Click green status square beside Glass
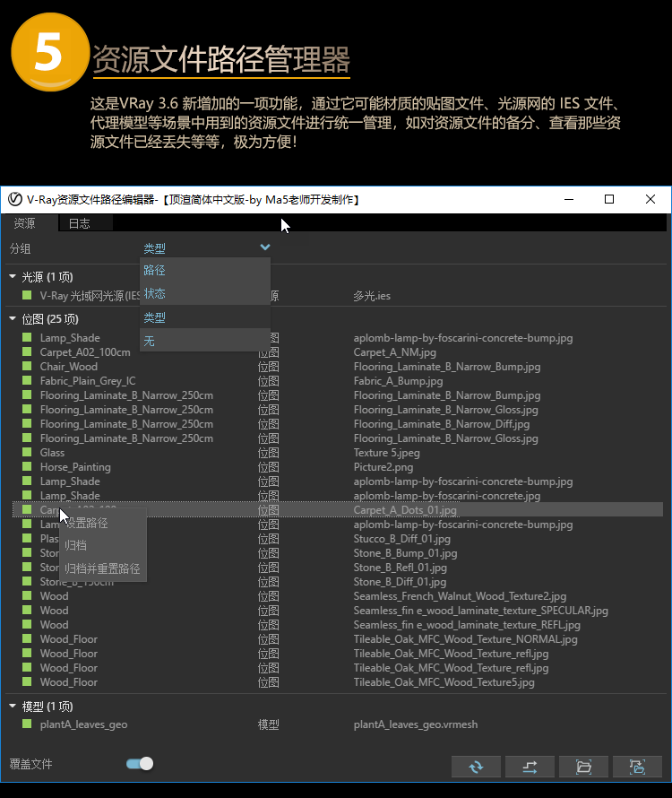 click(x=27, y=452)
